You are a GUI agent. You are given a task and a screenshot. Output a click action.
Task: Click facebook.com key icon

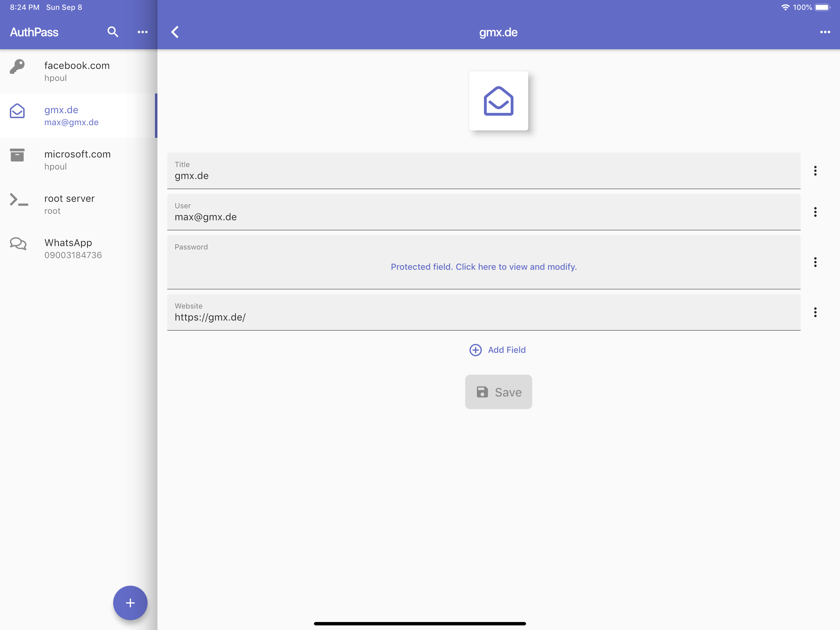click(x=17, y=67)
